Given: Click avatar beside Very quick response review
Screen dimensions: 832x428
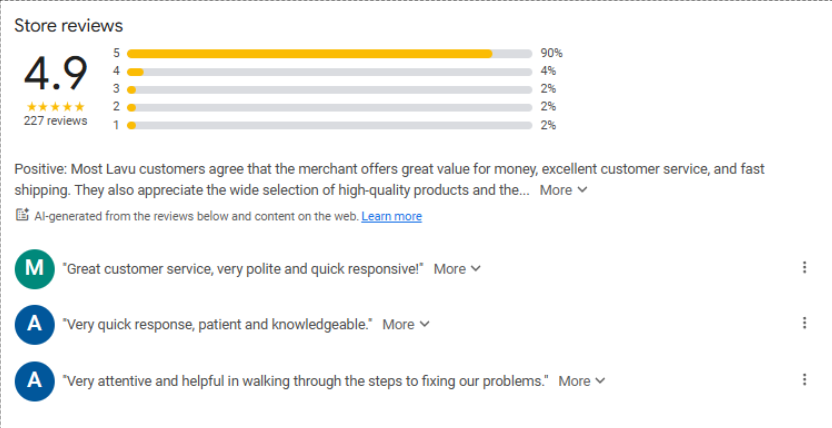Looking at the screenshot, I should click(35, 324).
